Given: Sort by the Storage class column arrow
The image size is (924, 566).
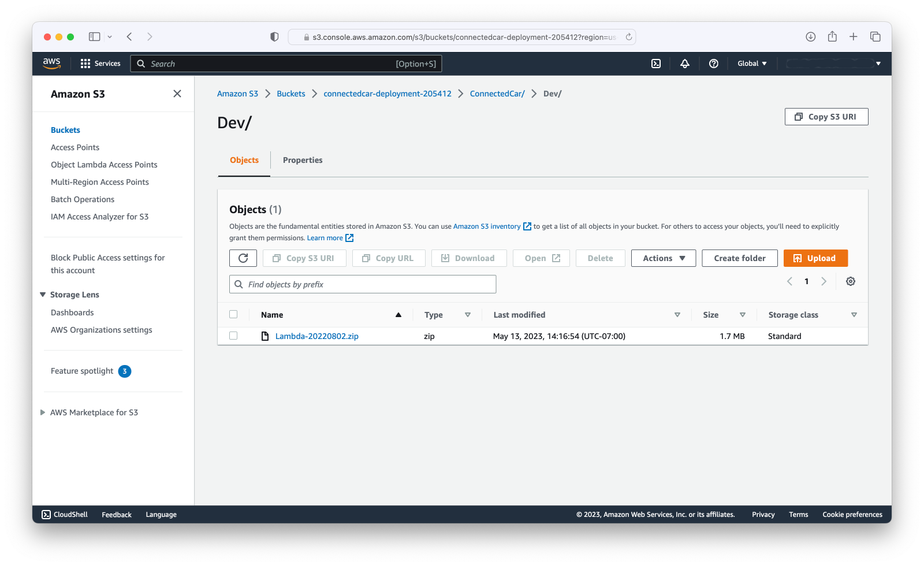Looking at the screenshot, I should point(854,315).
